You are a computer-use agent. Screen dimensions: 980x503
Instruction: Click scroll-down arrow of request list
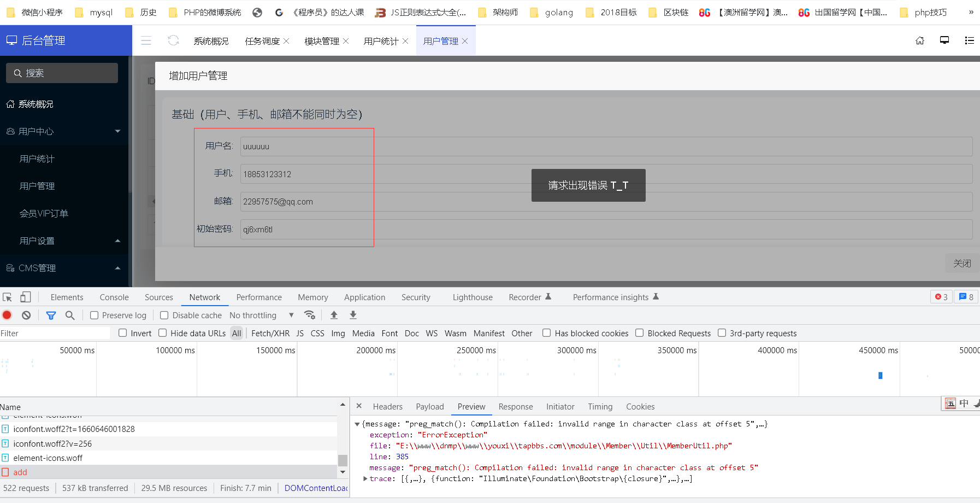[x=343, y=472]
